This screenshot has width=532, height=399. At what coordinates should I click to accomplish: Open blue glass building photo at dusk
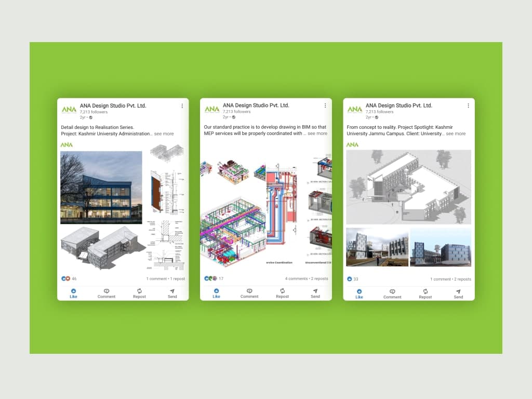[x=101, y=188]
